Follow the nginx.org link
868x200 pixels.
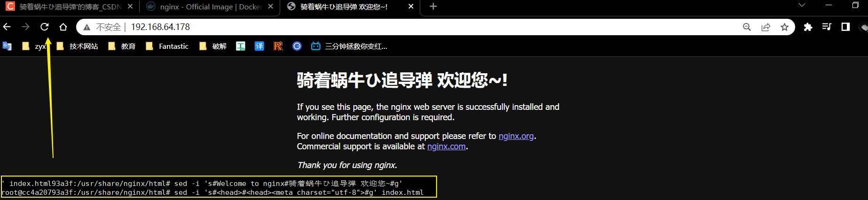point(516,136)
